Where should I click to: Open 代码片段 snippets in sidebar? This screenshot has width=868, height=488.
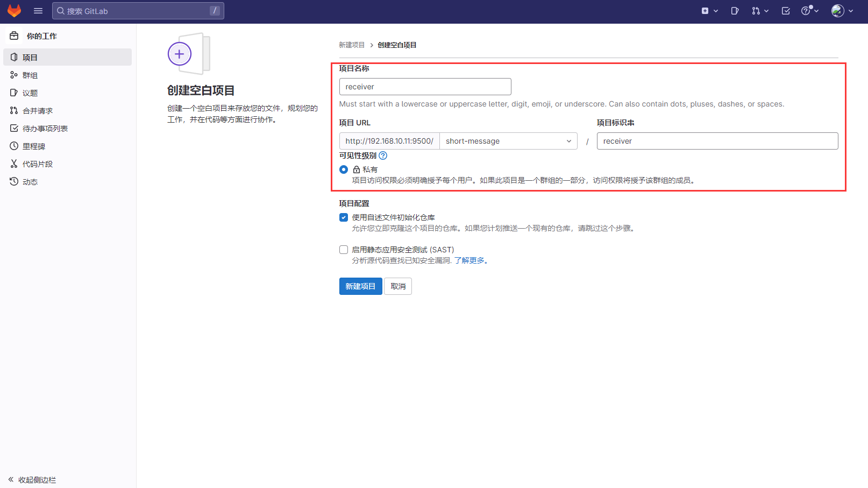pyautogui.click(x=38, y=164)
